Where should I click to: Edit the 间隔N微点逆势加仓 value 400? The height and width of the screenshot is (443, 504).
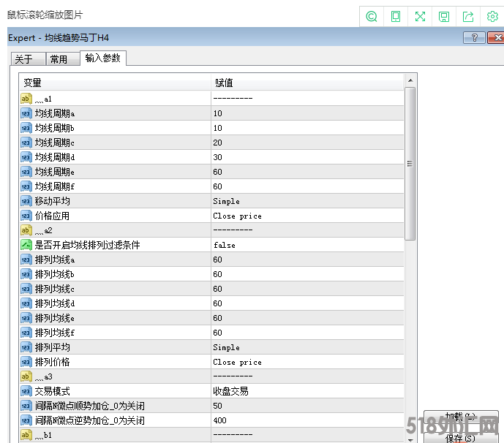307,420
